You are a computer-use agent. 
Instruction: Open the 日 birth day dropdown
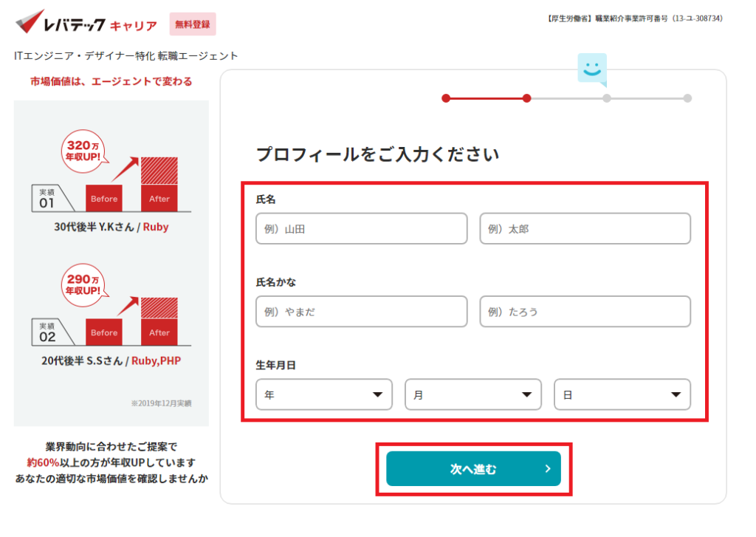(x=622, y=395)
